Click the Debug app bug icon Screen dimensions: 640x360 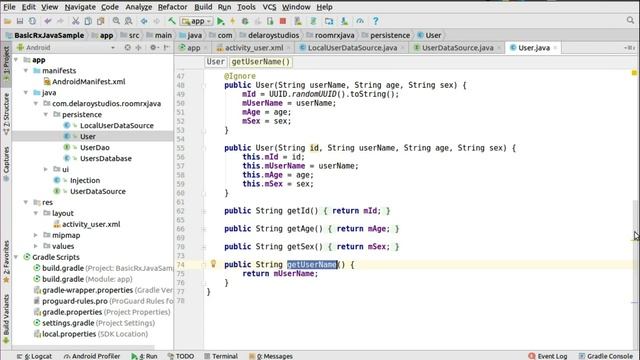point(245,21)
